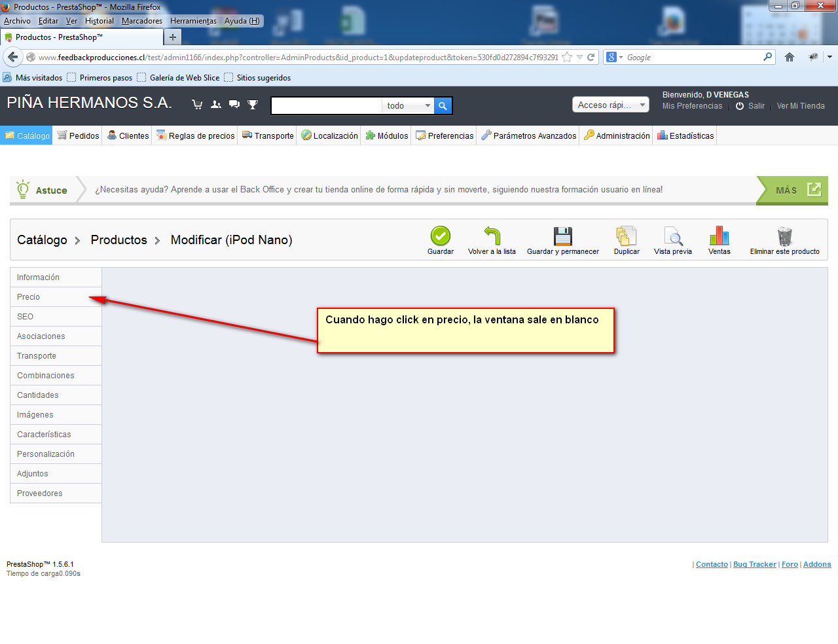The image size is (838, 644).
Task: Duplicate the product with the Duplicar icon
Action: [627, 236]
